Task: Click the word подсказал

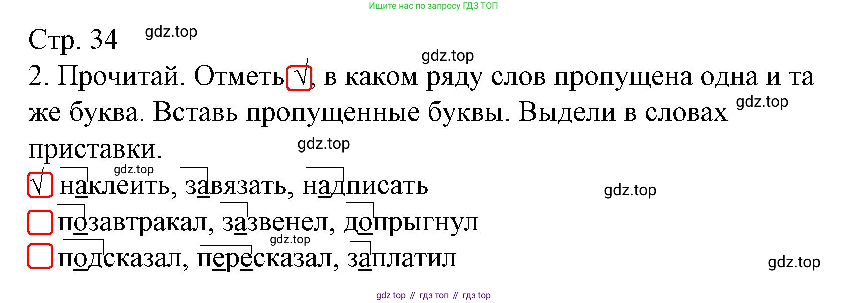Action: tap(120, 259)
